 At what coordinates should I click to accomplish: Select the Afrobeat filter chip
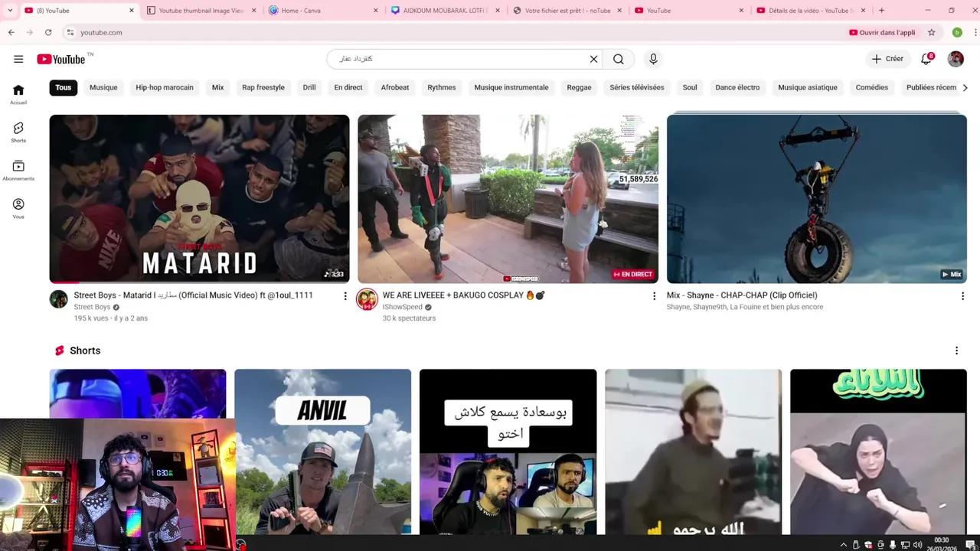pos(395,87)
